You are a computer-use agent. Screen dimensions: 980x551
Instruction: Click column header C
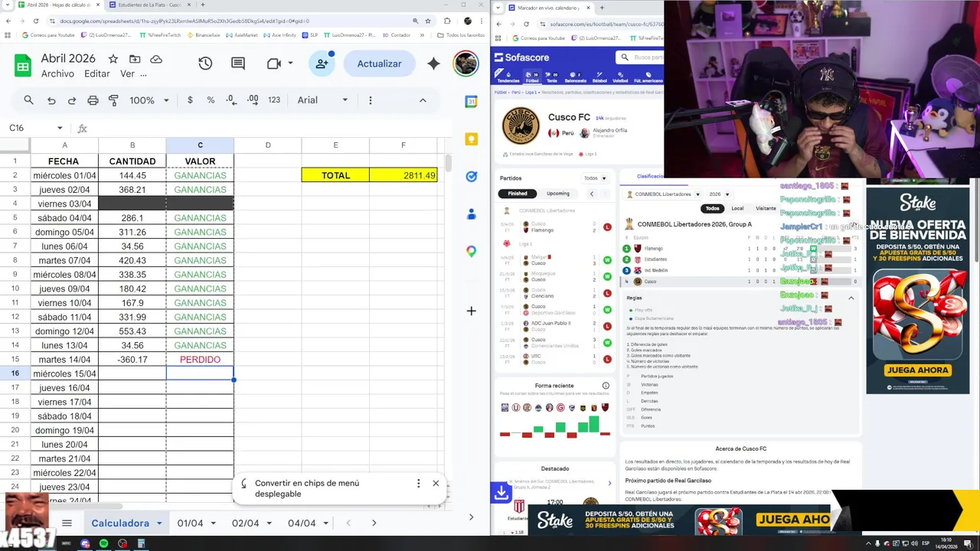[x=200, y=145]
